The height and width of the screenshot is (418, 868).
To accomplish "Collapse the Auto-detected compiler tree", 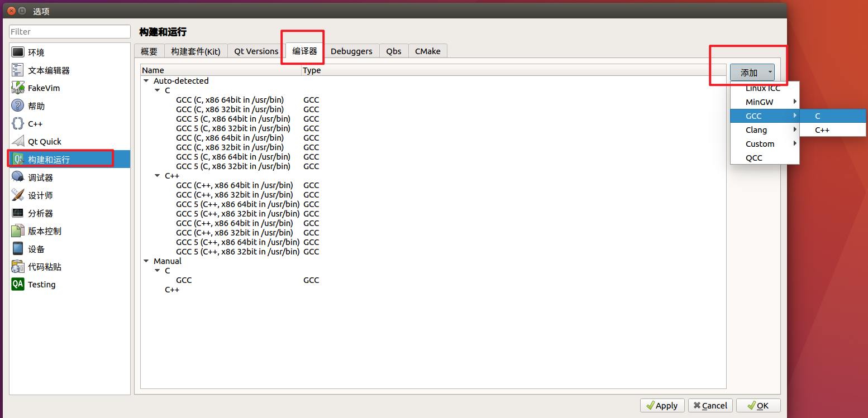I will [146, 80].
